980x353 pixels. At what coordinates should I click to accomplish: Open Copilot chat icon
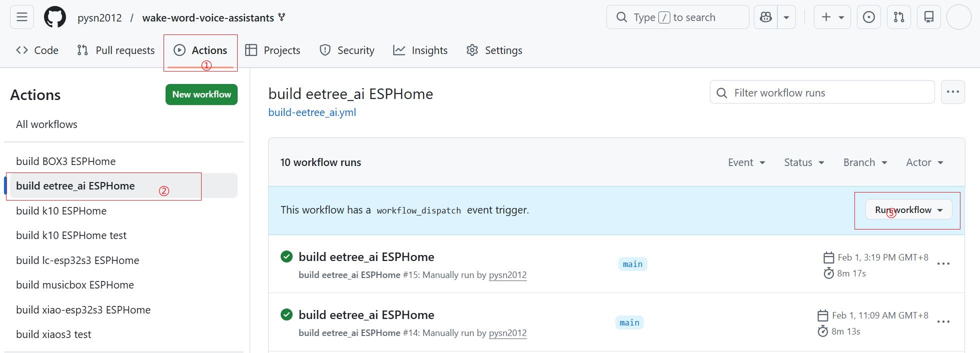pyautogui.click(x=766, y=17)
